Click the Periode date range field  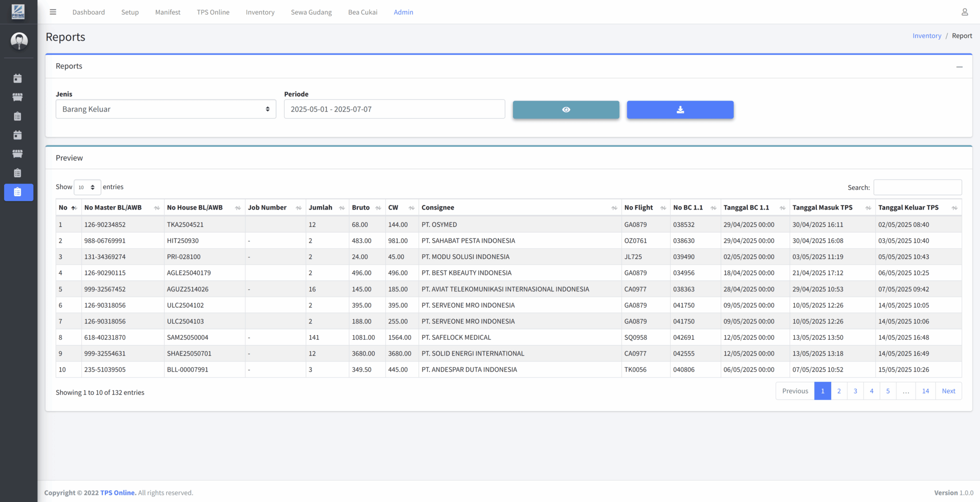pyautogui.click(x=394, y=109)
